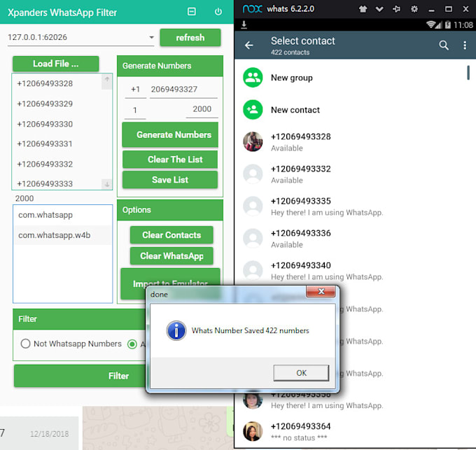Viewport: 476px width, 450px height.
Task: Click the power icon in Xpanders header
Action: tap(218, 12)
